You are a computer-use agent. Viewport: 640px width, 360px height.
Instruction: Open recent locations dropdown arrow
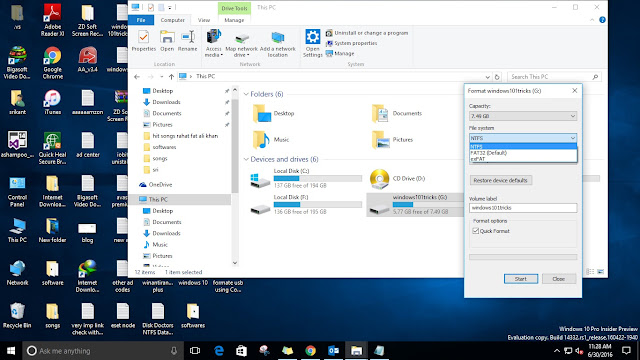tap(162, 77)
